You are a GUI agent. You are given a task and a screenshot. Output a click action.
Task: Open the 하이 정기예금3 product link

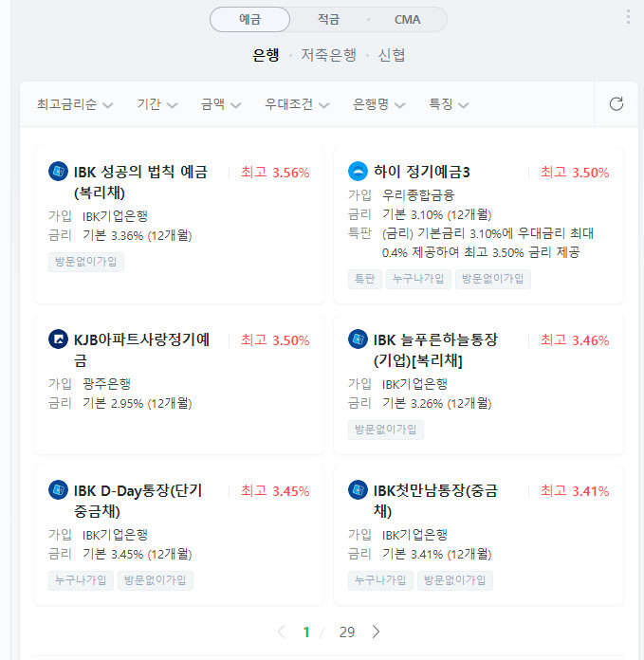(422, 173)
